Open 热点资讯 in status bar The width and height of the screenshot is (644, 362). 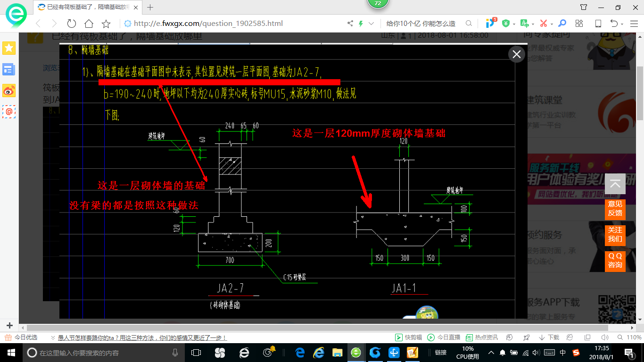point(482,337)
